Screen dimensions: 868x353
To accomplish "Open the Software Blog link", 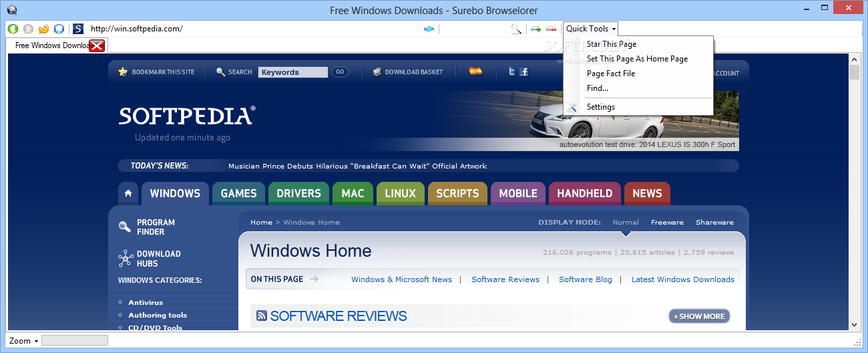I will [586, 279].
